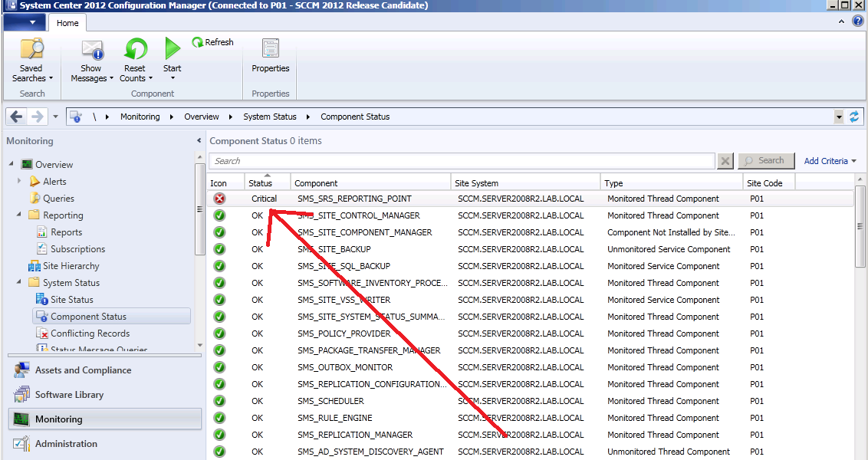Click Monitoring in the breadcrumb
This screenshot has height=460, width=868.
point(140,117)
